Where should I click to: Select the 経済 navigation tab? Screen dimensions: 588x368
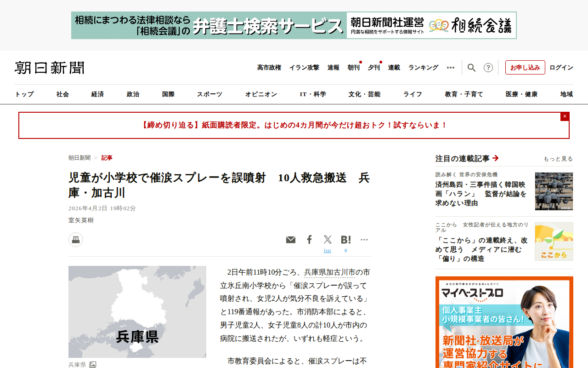(97, 94)
